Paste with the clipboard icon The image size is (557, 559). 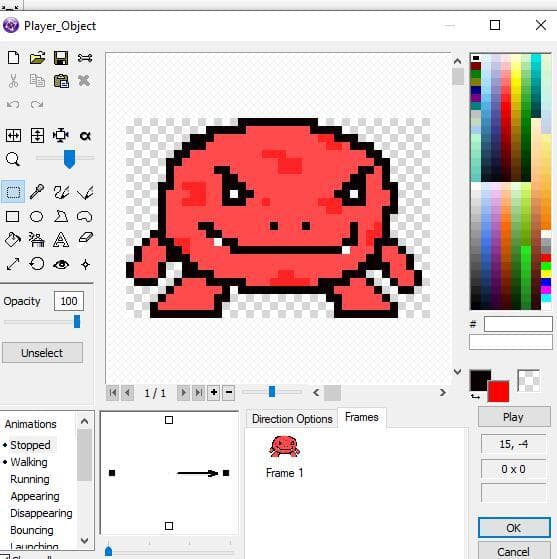point(61,81)
